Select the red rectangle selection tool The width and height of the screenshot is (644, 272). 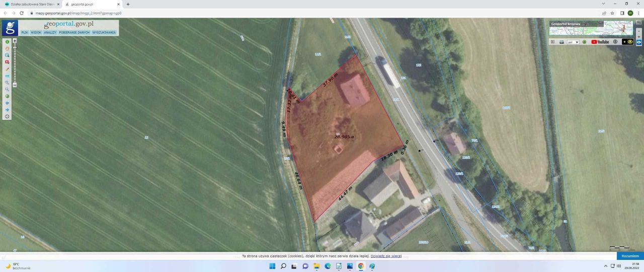(7, 62)
